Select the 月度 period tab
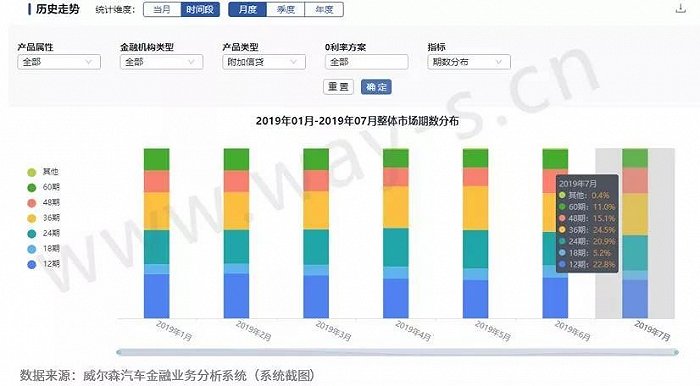 [x=247, y=9]
